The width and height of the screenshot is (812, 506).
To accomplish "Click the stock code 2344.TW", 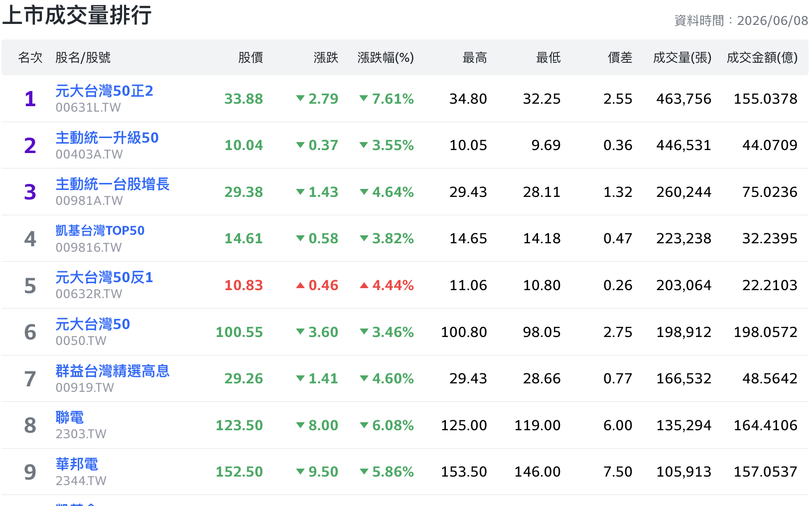I will pos(81,481).
